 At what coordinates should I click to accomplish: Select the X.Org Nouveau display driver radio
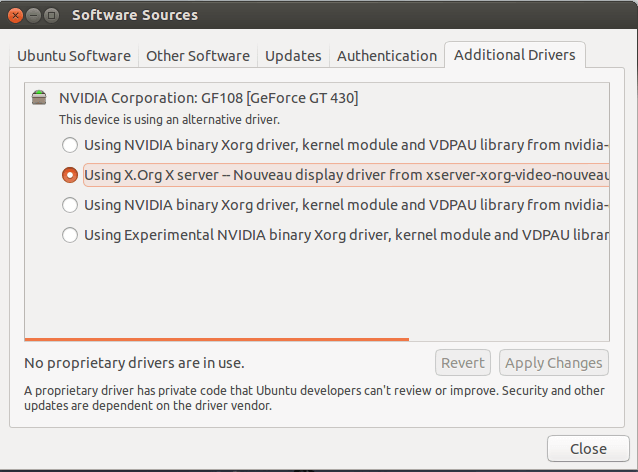click(x=70, y=175)
